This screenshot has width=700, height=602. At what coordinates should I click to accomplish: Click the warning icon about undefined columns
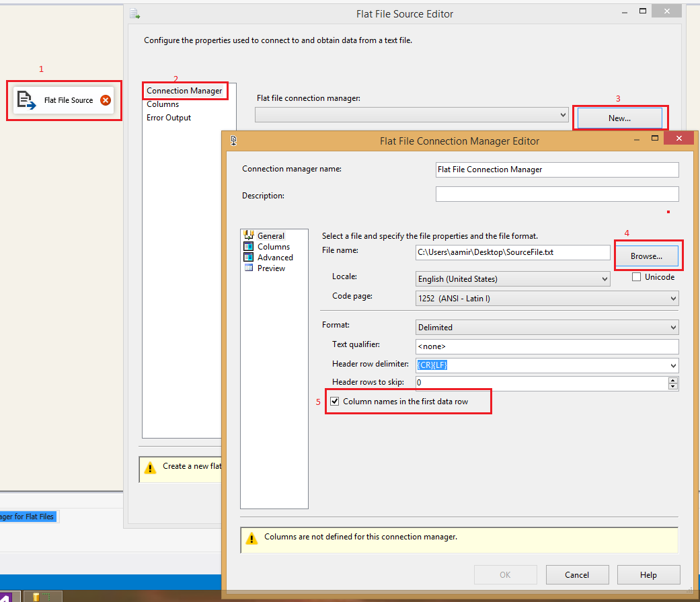(x=251, y=539)
